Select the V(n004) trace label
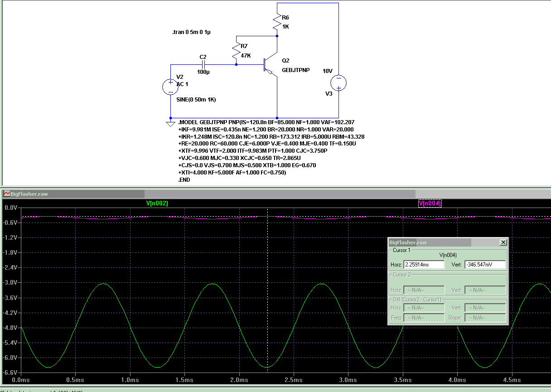 coord(430,204)
